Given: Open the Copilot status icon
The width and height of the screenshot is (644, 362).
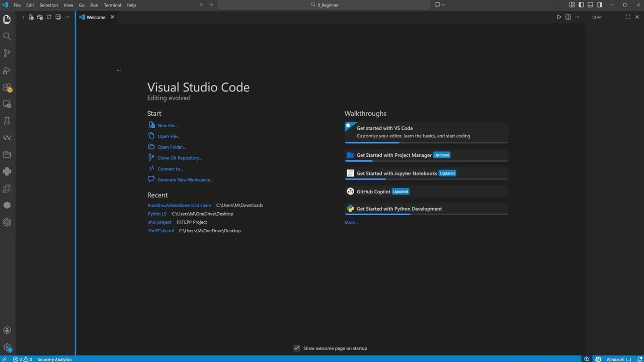Looking at the screenshot, I should 598,359.
